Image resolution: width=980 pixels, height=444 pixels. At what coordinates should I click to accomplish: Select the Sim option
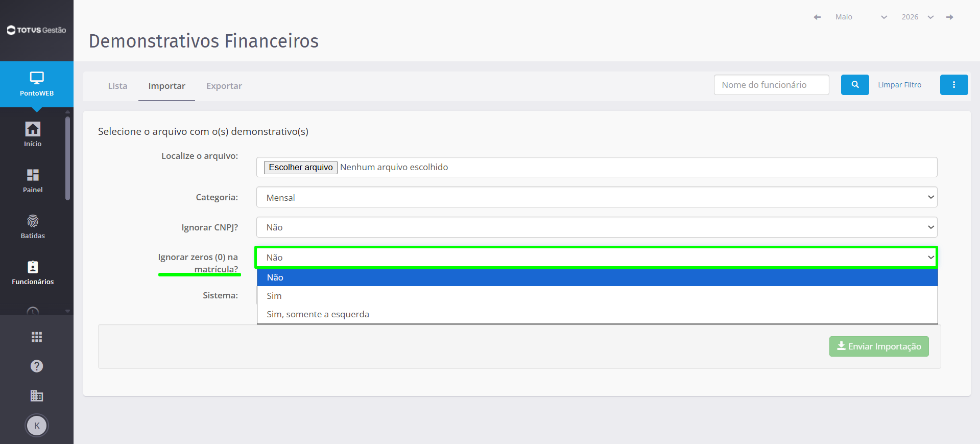(597, 296)
